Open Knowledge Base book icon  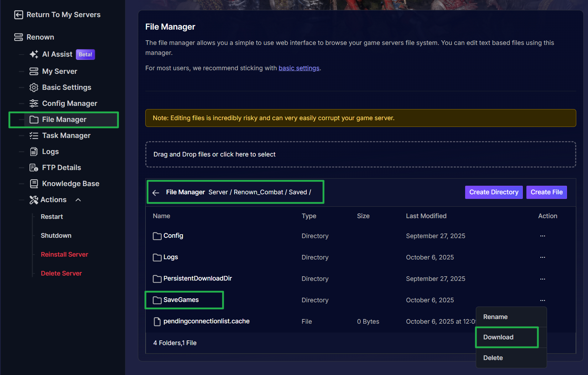pyautogui.click(x=34, y=184)
